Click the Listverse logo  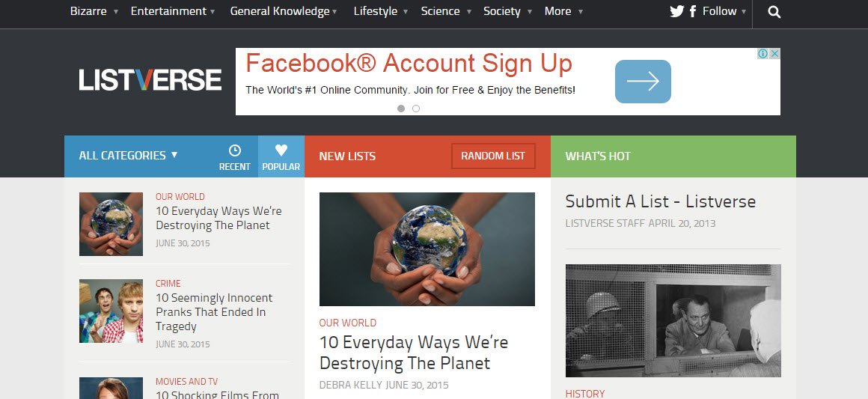click(x=150, y=80)
